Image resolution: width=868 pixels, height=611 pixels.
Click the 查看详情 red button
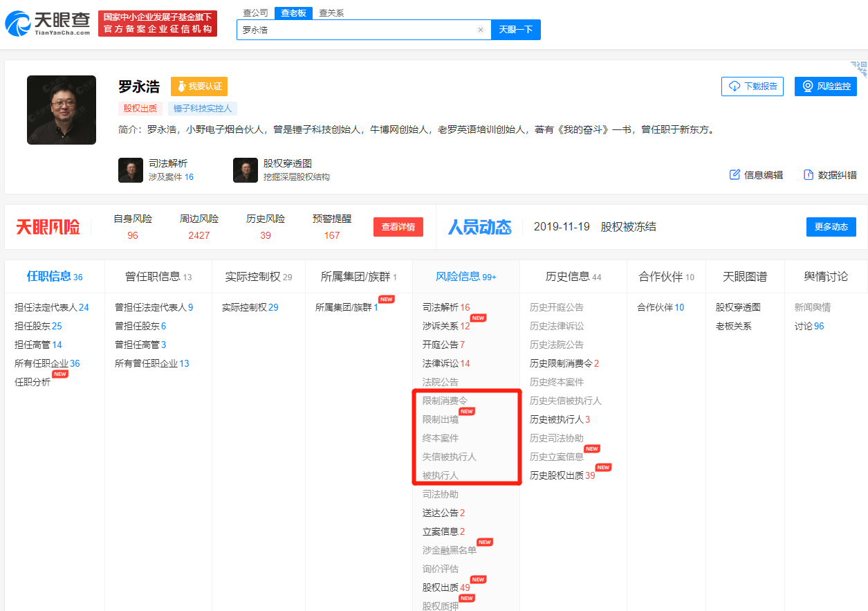tap(398, 227)
